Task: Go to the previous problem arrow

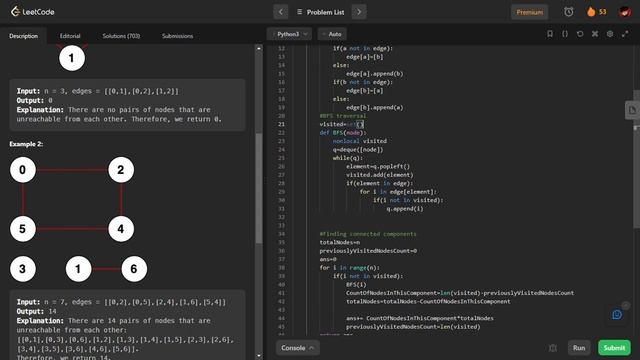Action: pyautogui.click(x=281, y=12)
